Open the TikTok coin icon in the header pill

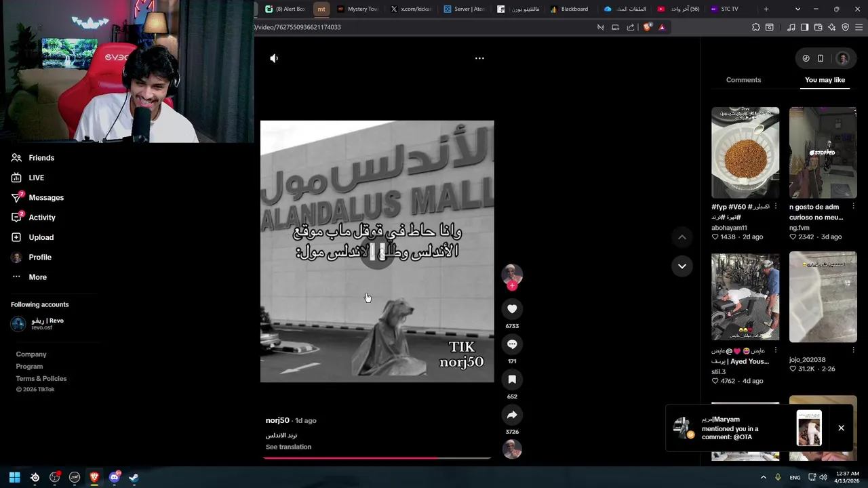[x=806, y=58]
